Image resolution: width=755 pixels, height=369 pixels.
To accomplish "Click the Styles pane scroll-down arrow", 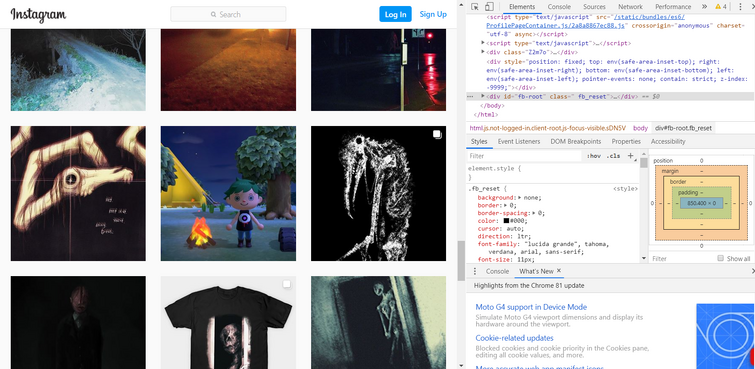I will pos(644,259).
